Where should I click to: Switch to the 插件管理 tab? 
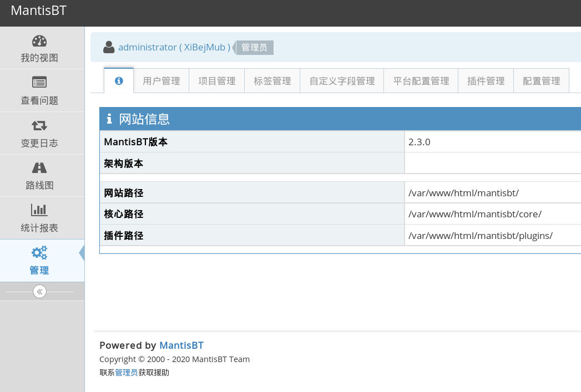(486, 81)
